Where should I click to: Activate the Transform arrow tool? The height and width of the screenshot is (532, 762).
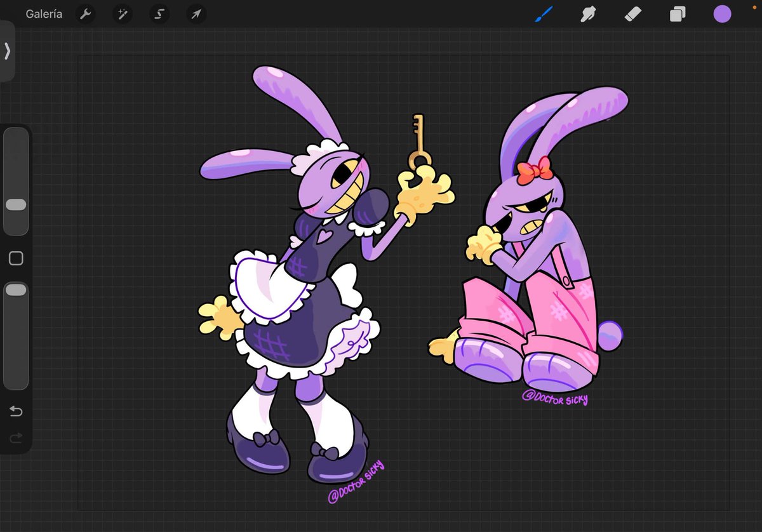point(196,14)
